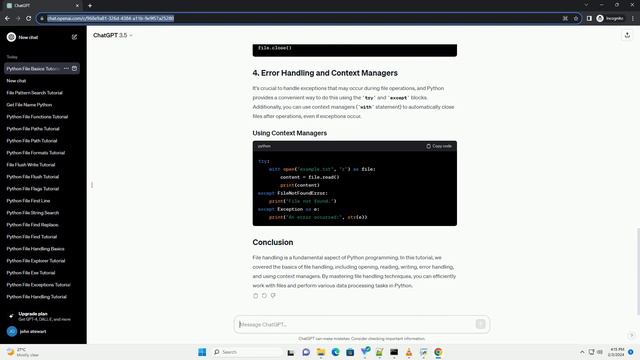Open the Incognito profile indicator
This screenshot has width=640, height=360.
(610, 18)
